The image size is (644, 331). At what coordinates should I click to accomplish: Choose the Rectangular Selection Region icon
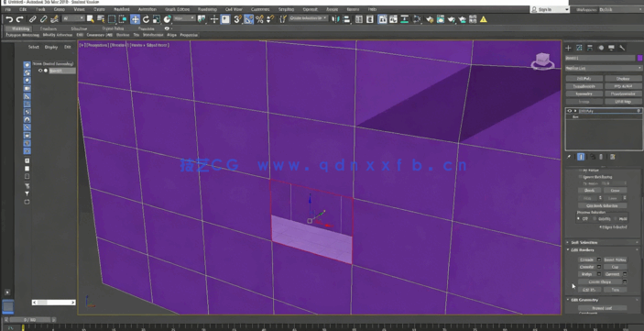point(112,19)
